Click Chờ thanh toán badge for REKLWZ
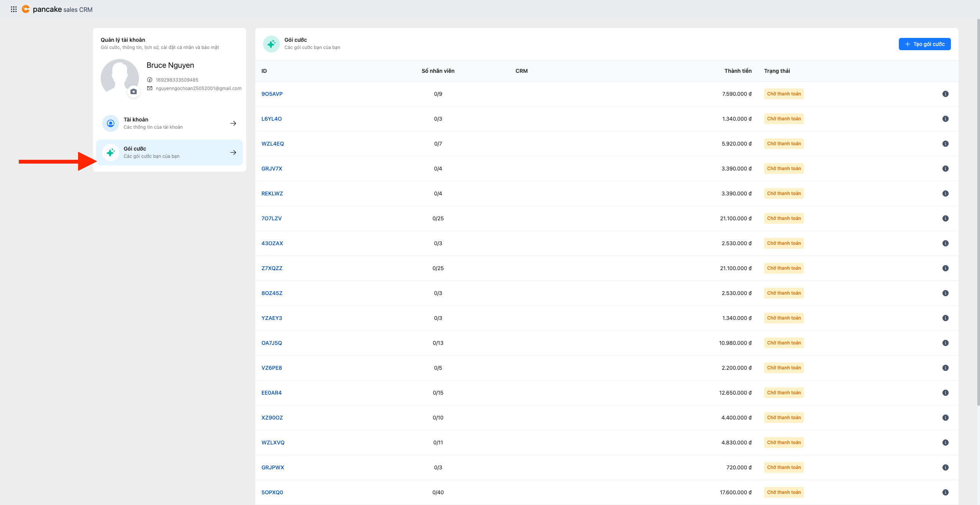Viewport: 980px width, 505px height. pyautogui.click(x=784, y=193)
